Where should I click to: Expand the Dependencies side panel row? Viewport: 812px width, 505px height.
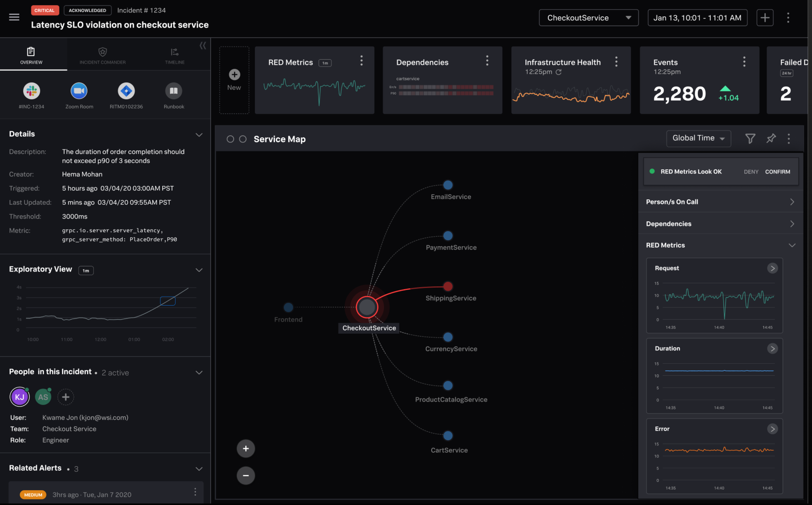pos(721,224)
